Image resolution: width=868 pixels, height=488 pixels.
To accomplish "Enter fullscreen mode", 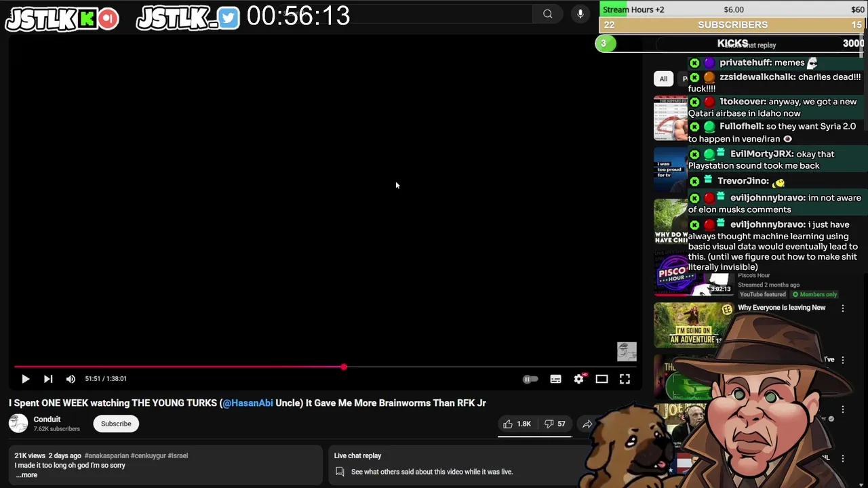I will point(625,379).
